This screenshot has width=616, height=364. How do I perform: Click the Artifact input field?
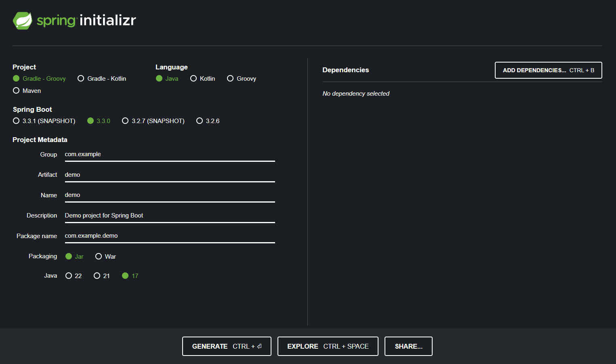pos(170,174)
